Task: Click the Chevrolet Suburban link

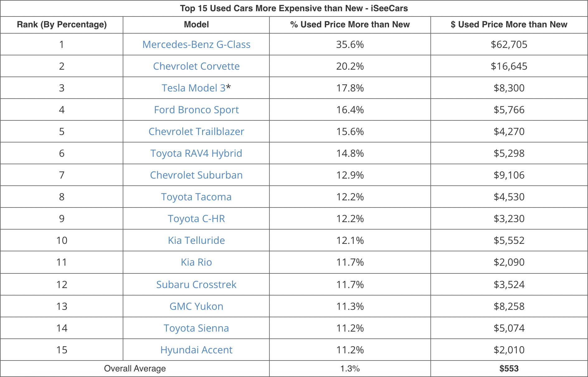Action: pos(196,175)
